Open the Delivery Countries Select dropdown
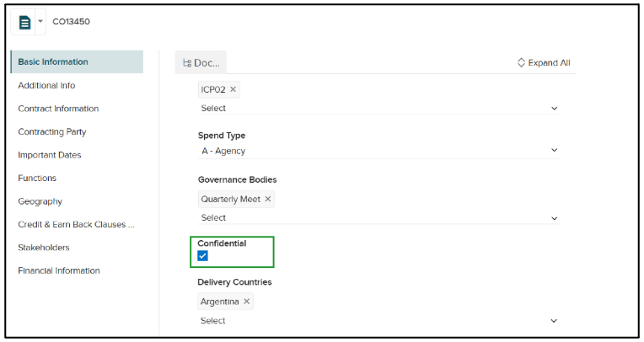 378,321
